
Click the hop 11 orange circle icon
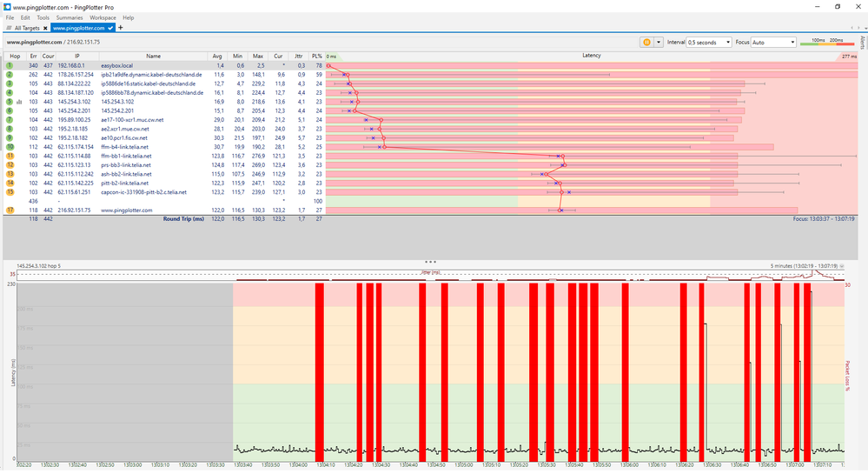click(x=10, y=156)
